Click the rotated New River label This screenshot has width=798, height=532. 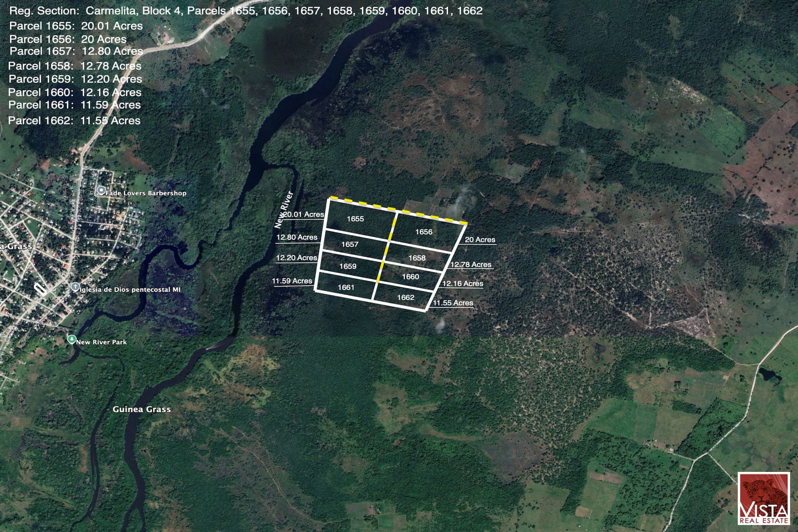[x=284, y=209]
